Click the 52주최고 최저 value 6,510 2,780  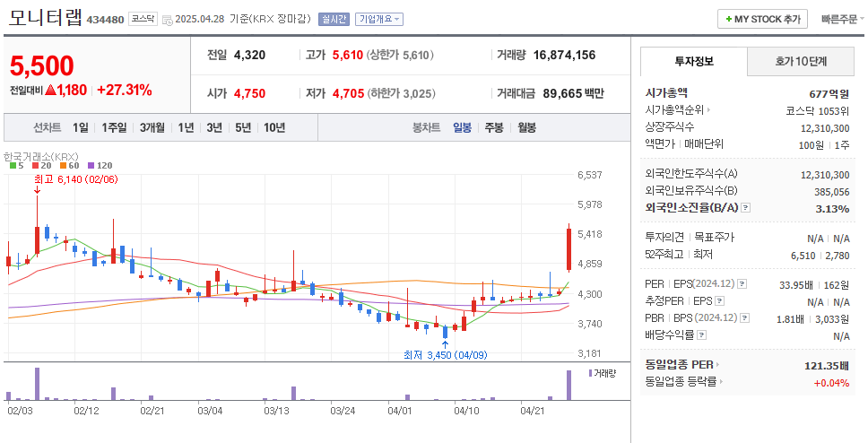point(821,255)
